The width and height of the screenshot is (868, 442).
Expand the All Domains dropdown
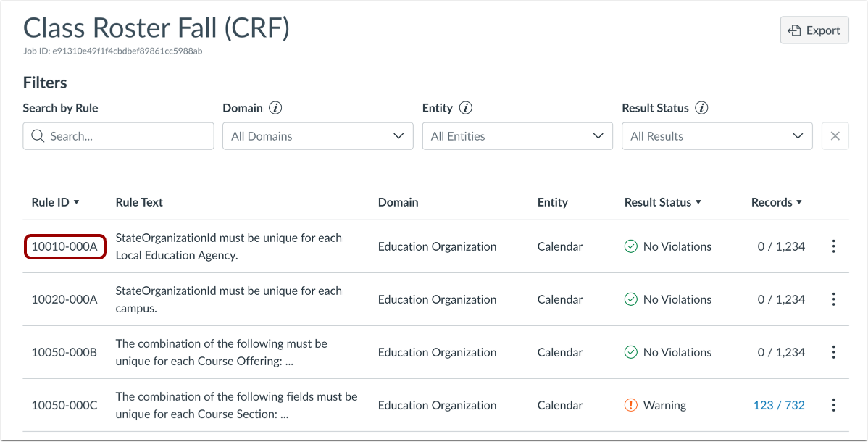click(317, 136)
